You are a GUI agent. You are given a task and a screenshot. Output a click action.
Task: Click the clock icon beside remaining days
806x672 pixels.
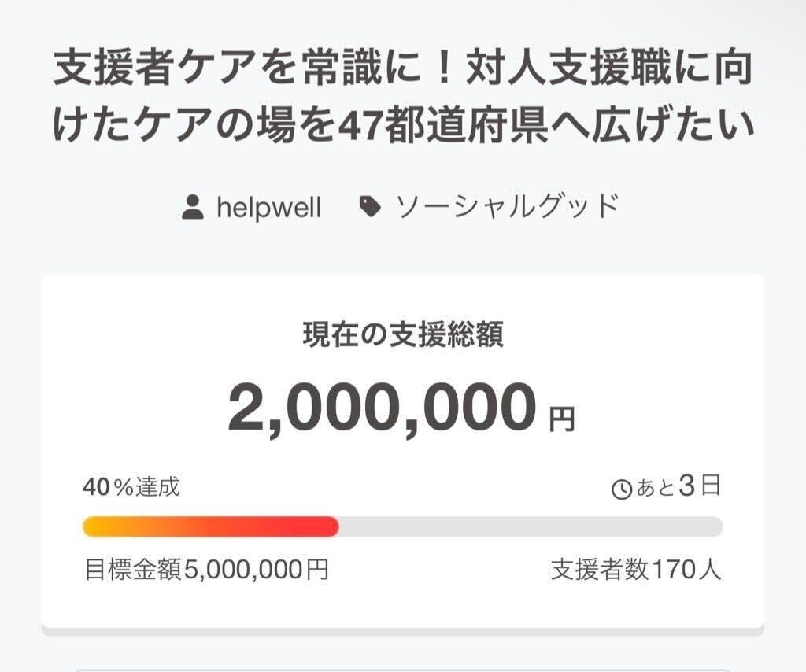[x=622, y=489]
